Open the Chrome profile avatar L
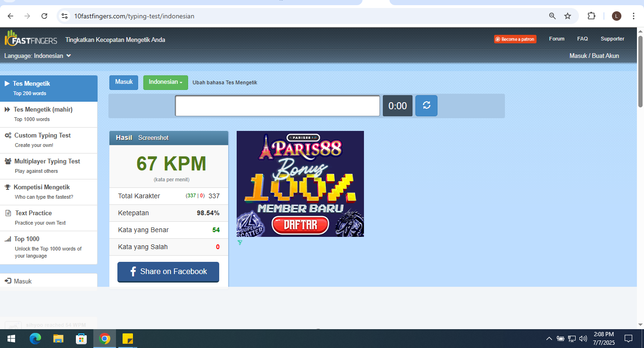 click(x=617, y=16)
